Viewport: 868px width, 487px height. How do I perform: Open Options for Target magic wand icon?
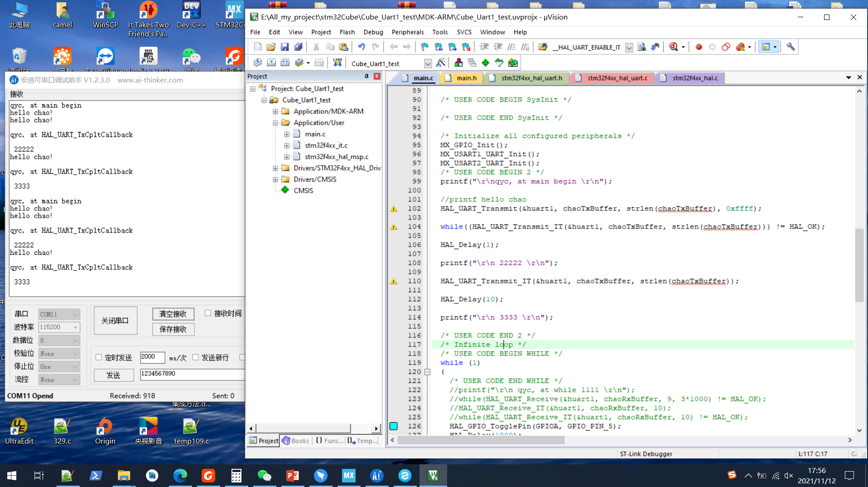(x=441, y=63)
